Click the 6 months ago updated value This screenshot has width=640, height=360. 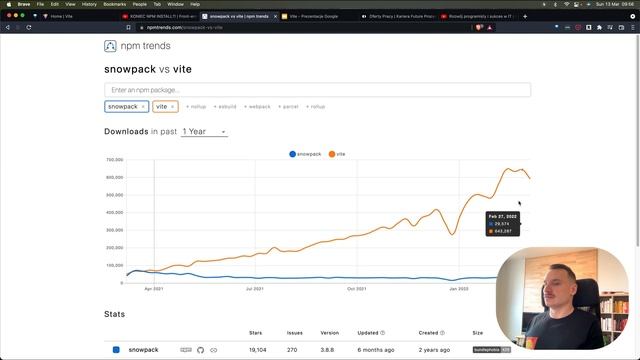pyautogui.click(x=376, y=350)
